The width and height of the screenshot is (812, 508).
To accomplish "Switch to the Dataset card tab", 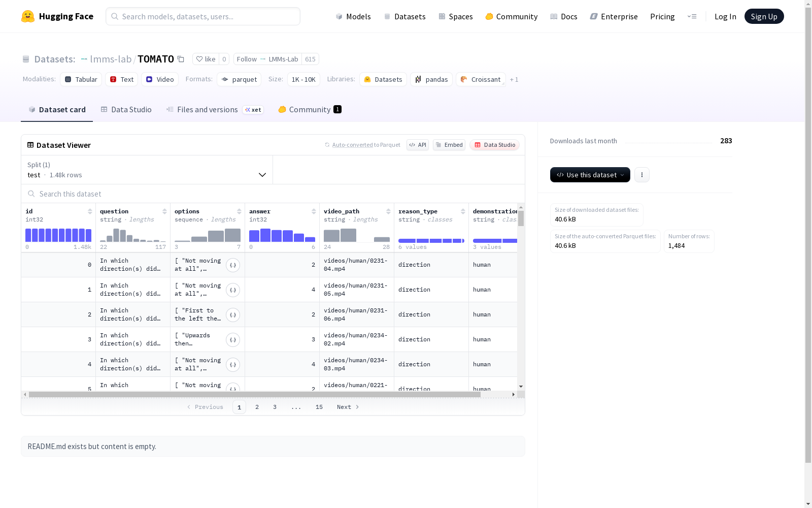I will click(57, 110).
